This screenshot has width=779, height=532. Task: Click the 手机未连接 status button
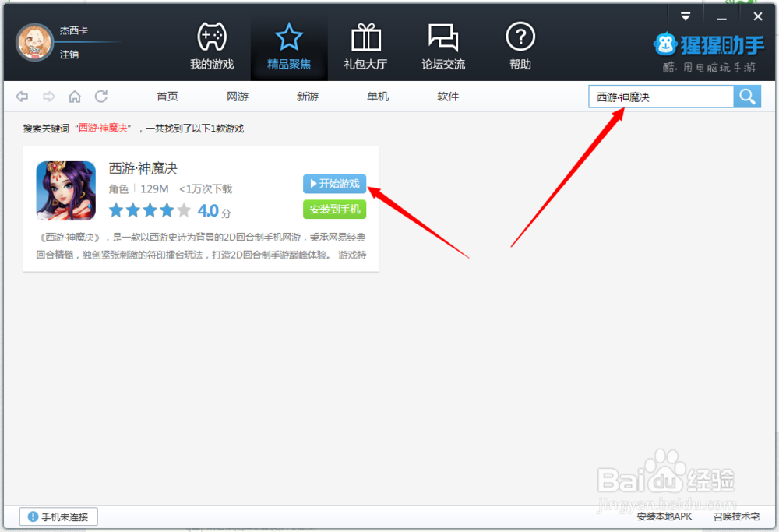point(58,516)
